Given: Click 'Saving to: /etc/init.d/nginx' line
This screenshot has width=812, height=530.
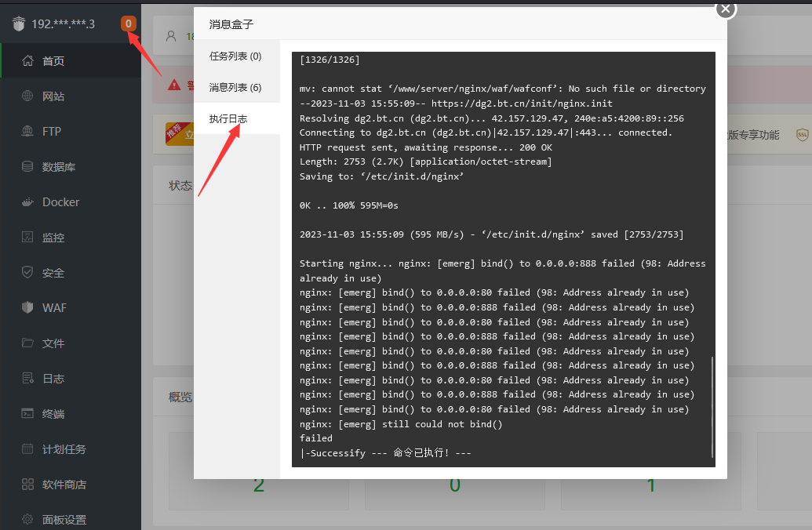Looking at the screenshot, I should [381, 176].
